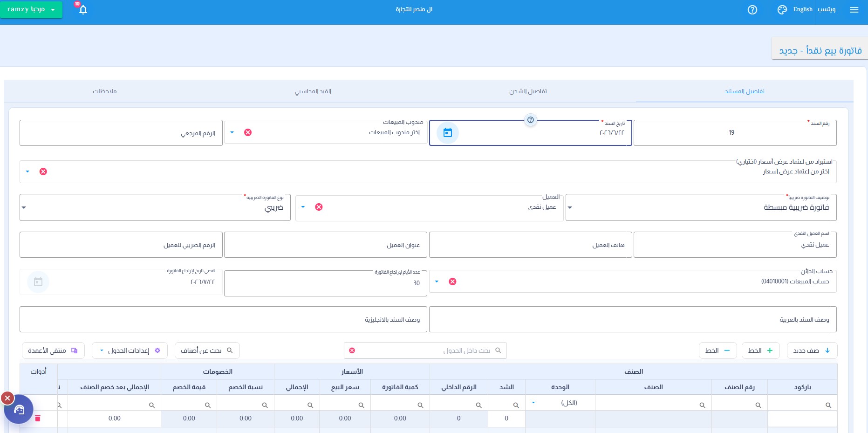Expand the creditor account dropdown
Viewport: 868px width, 433px height.
point(437,282)
